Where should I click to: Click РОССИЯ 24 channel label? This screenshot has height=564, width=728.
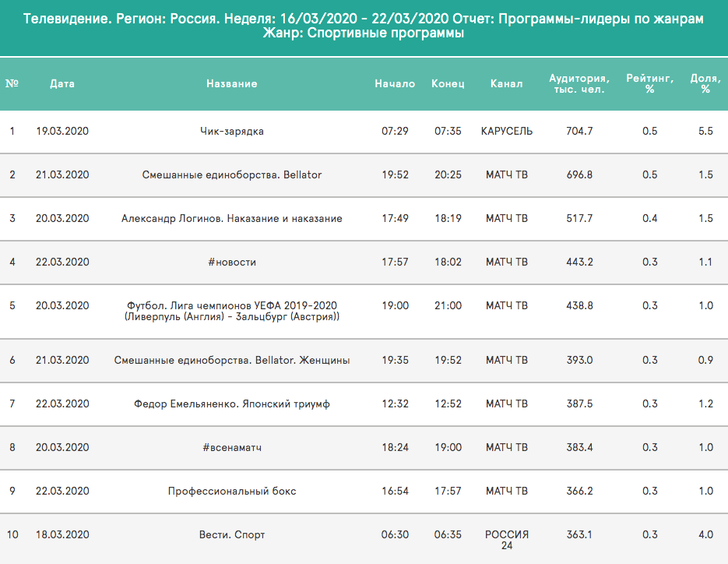507,535
